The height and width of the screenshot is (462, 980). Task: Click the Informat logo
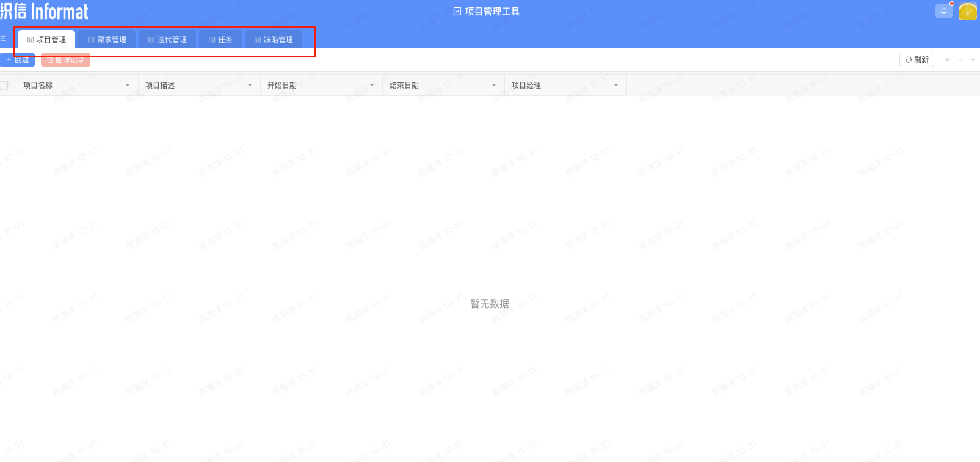point(44,11)
